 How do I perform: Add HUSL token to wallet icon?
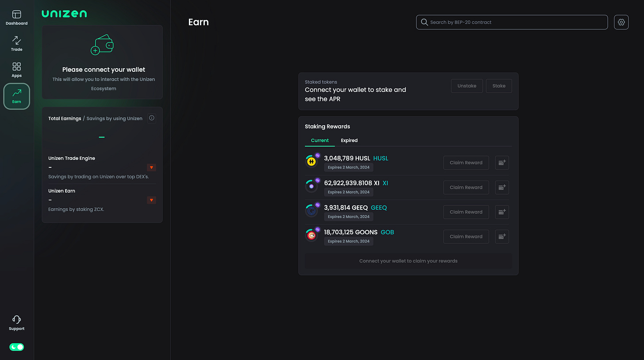[x=502, y=163]
